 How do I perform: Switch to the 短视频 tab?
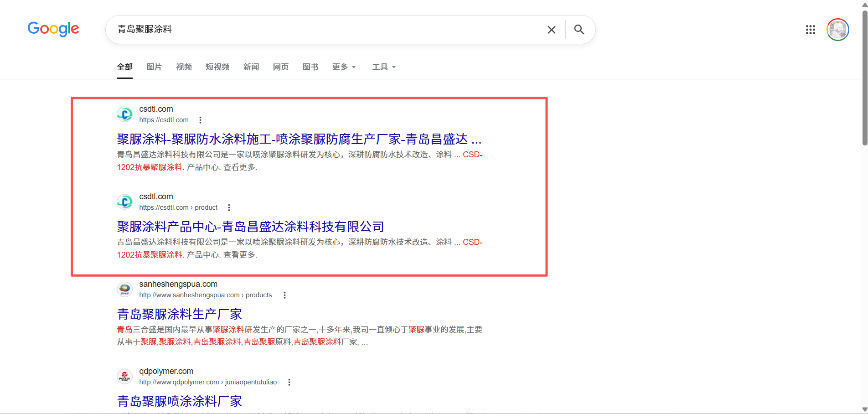[217, 67]
